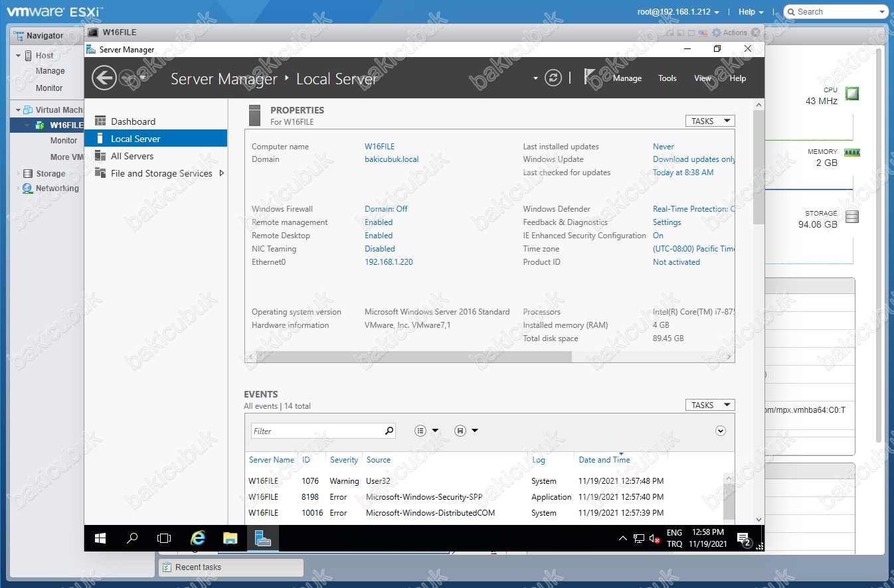
Task: Select Manage under Host in Navigator
Action: click(x=50, y=71)
